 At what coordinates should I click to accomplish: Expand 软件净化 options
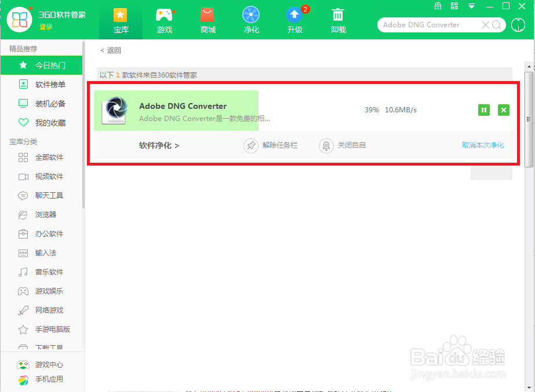click(x=159, y=145)
